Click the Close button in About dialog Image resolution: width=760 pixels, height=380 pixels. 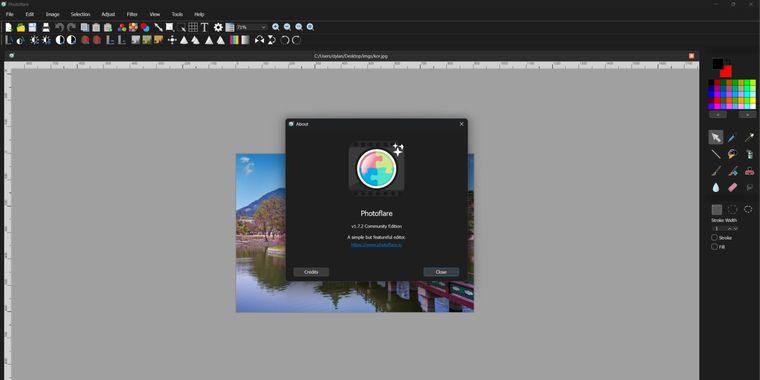(441, 272)
